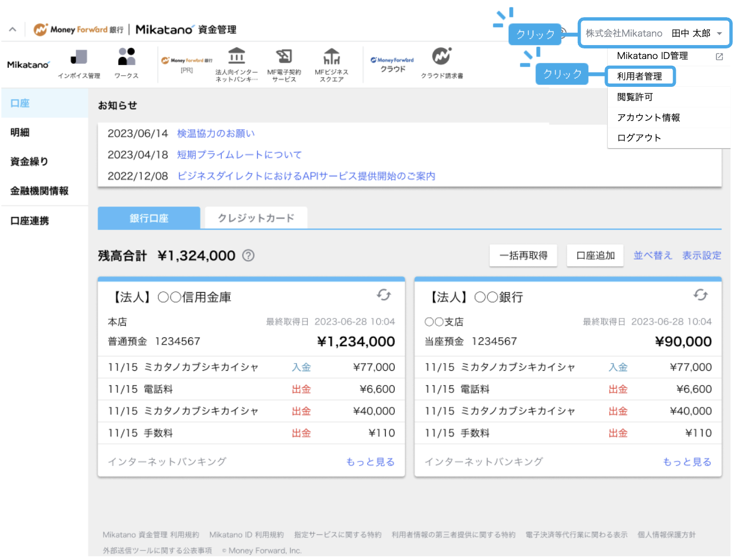This screenshot has width=737, height=560.
Task: Open Mikatano ID 利用規約 footer link
Action: tap(247, 535)
